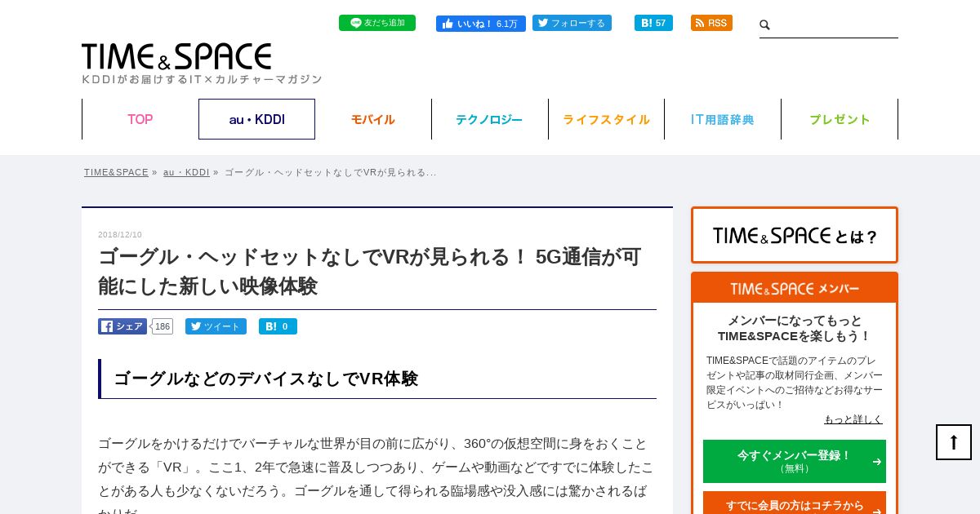The height and width of the screenshot is (514, 980).
Task: Open the モバイル navigation tab
Action: [x=373, y=119]
